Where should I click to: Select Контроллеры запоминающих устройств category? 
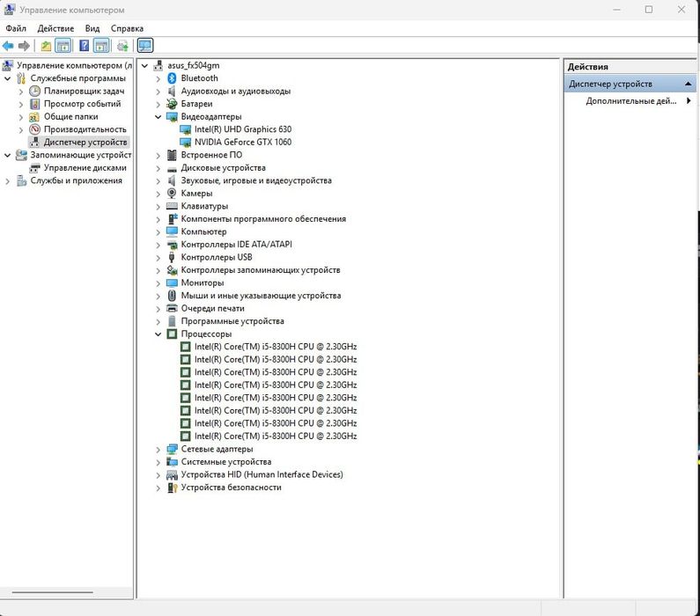pyautogui.click(x=261, y=270)
